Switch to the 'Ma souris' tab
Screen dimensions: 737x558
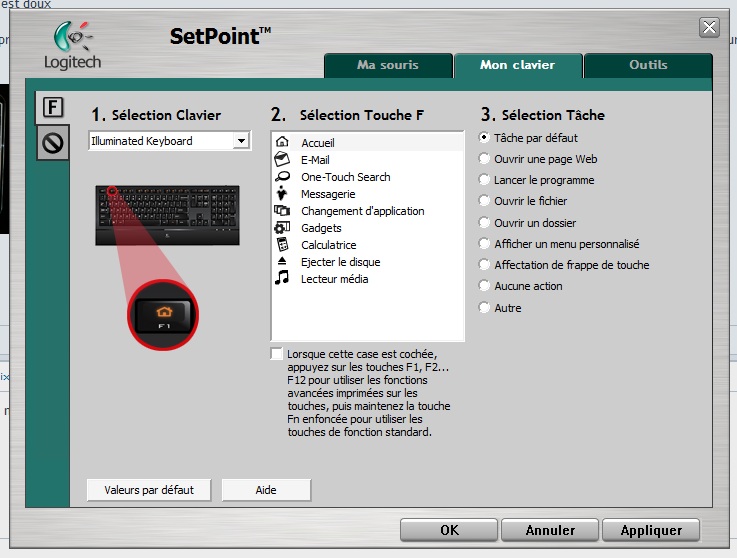pos(388,65)
